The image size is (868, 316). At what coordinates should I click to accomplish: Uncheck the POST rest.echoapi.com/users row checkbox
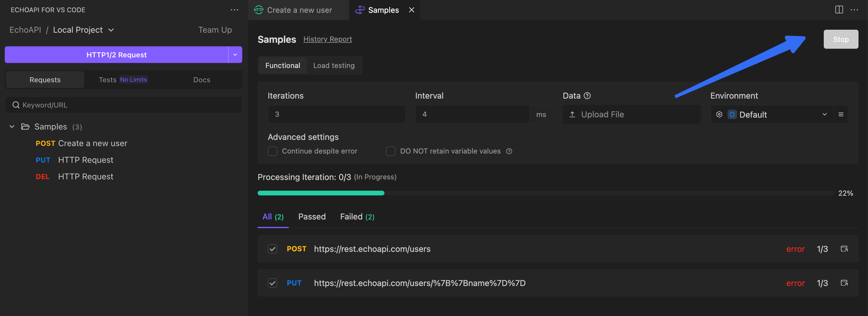click(x=272, y=249)
